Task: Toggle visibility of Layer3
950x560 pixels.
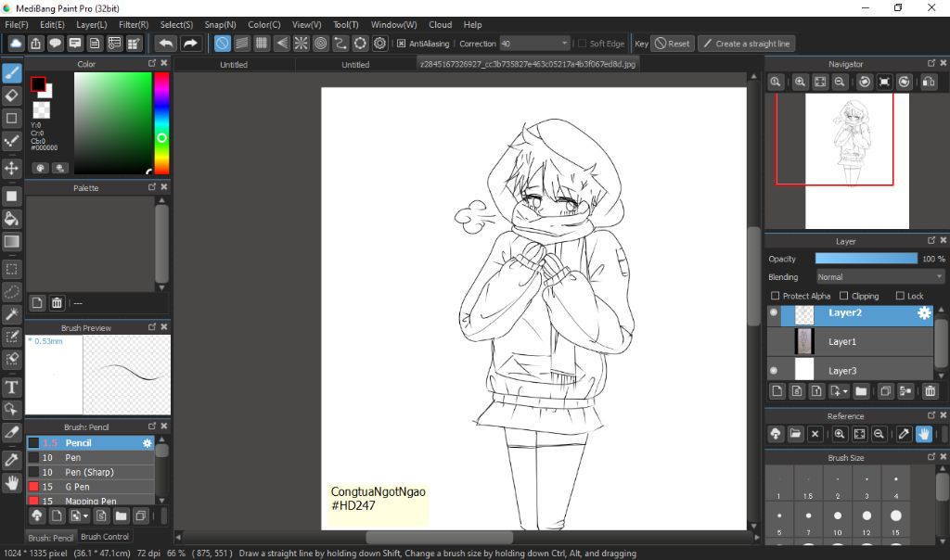Action: (774, 371)
